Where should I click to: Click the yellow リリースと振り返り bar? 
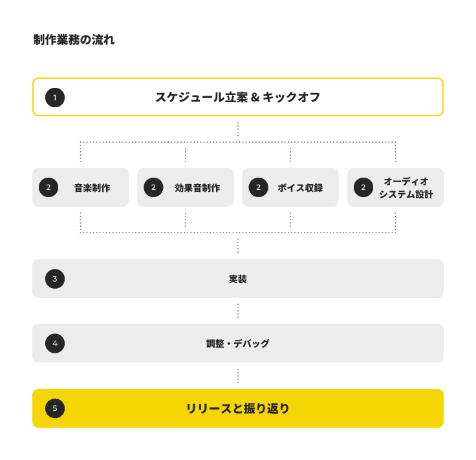pyautogui.click(x=238, y=408)
